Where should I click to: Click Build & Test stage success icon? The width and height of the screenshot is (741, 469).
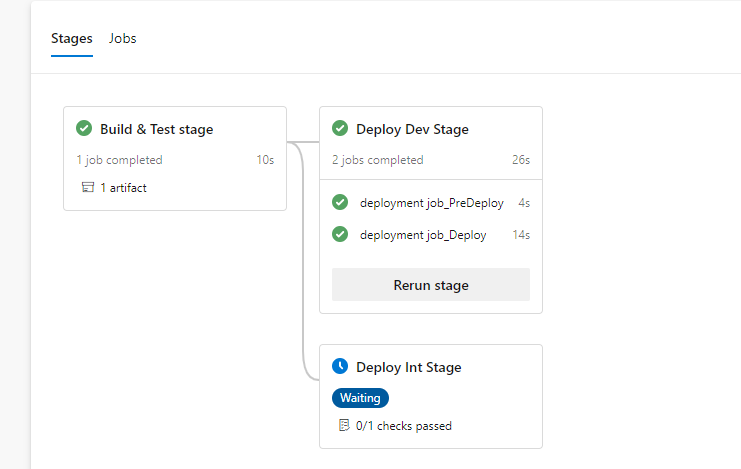tap(84, 129)
